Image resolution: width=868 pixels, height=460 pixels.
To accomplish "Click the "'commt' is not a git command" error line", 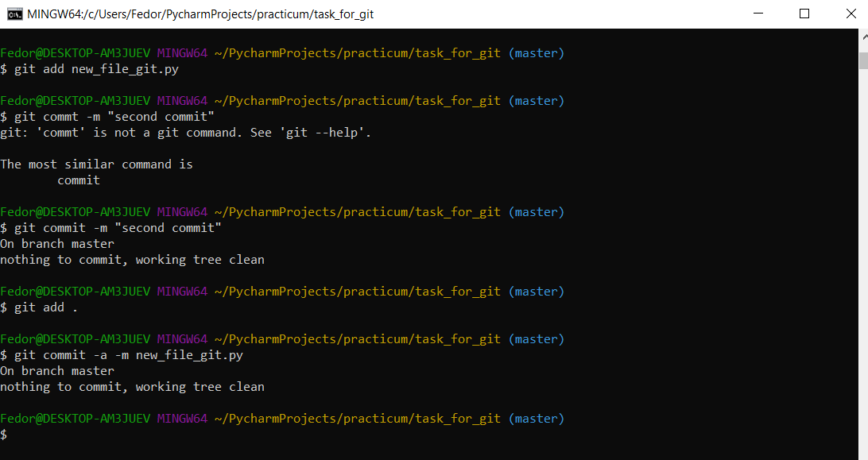I will click(x=185, y=133).
